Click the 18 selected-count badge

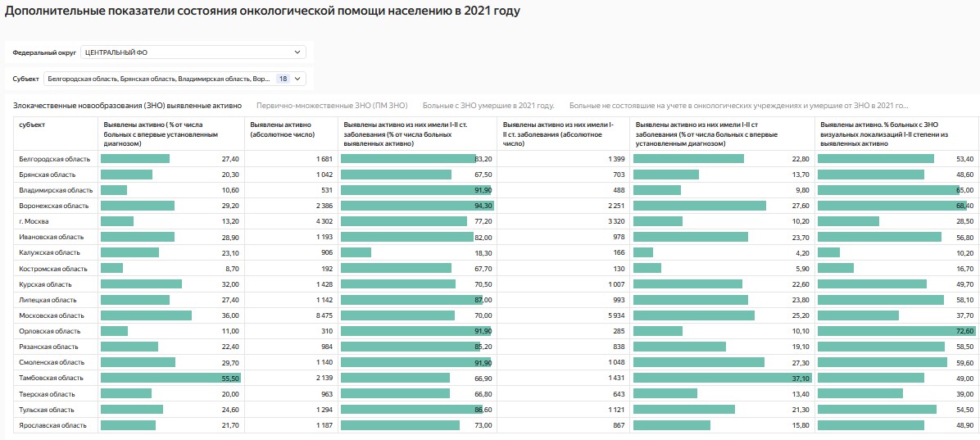[x=283, y=79]
